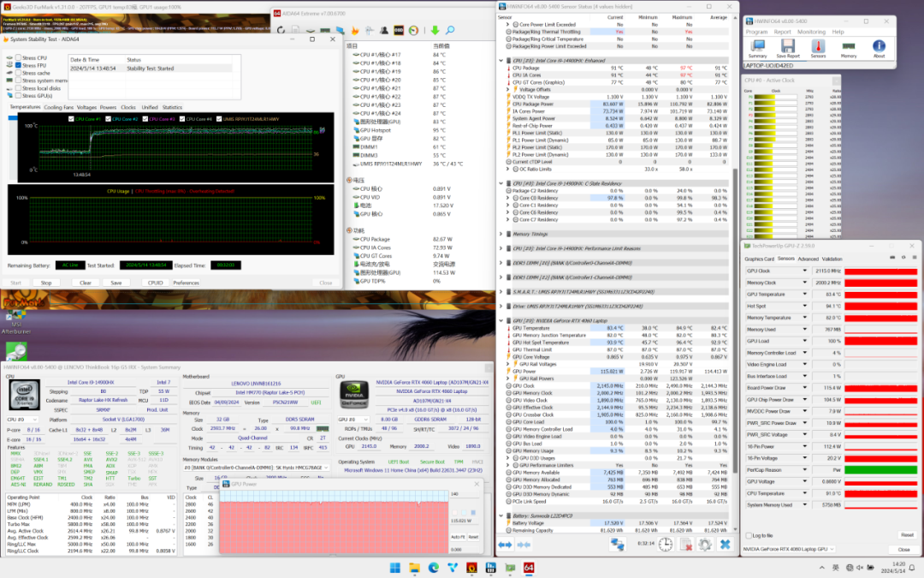Click the Save Report floppy icon
This screenshot has width=924, height=578.
(x=788, y=47)
